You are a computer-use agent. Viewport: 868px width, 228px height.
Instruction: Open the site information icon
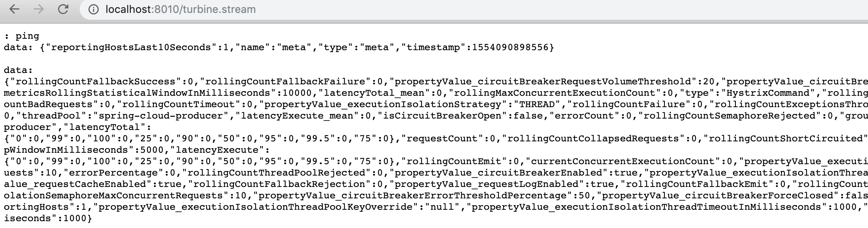click(x=93, y=9)
